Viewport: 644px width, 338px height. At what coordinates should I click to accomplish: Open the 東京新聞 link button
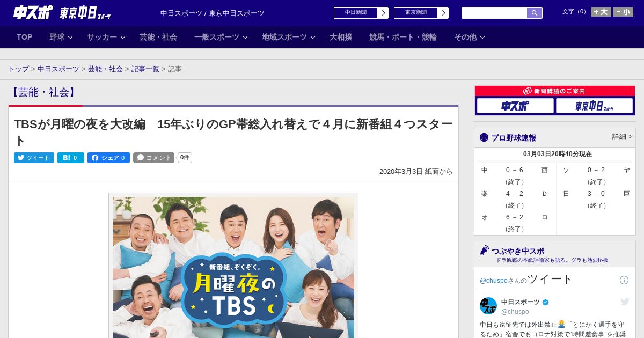click(421, 13)
